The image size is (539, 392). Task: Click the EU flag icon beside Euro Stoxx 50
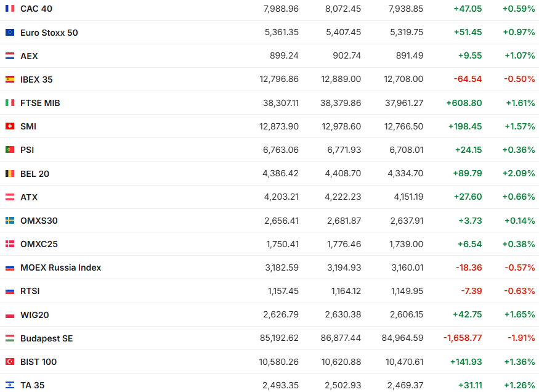tap(10, 32)
